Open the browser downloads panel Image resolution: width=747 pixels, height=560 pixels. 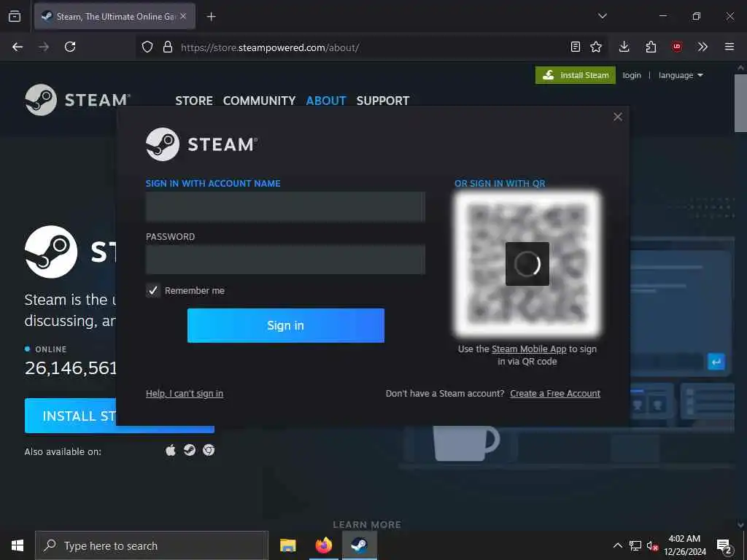(624, 47)
